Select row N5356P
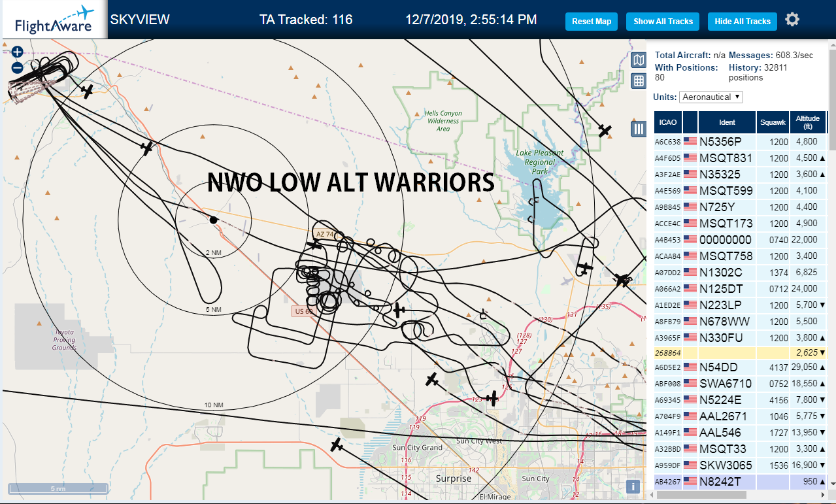 click(741, 142)
